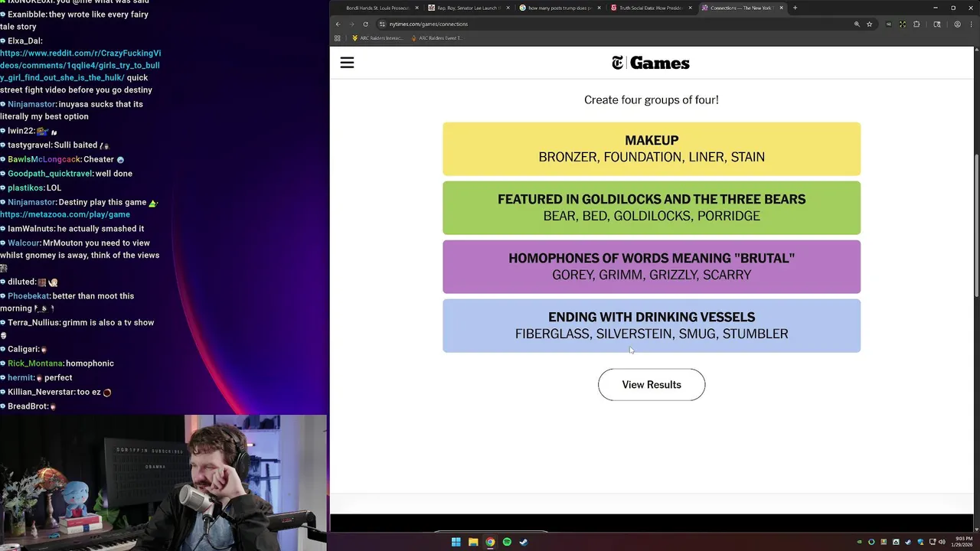Go back in browser history
Screen dimensions: 980x551
tap(338, 24)
